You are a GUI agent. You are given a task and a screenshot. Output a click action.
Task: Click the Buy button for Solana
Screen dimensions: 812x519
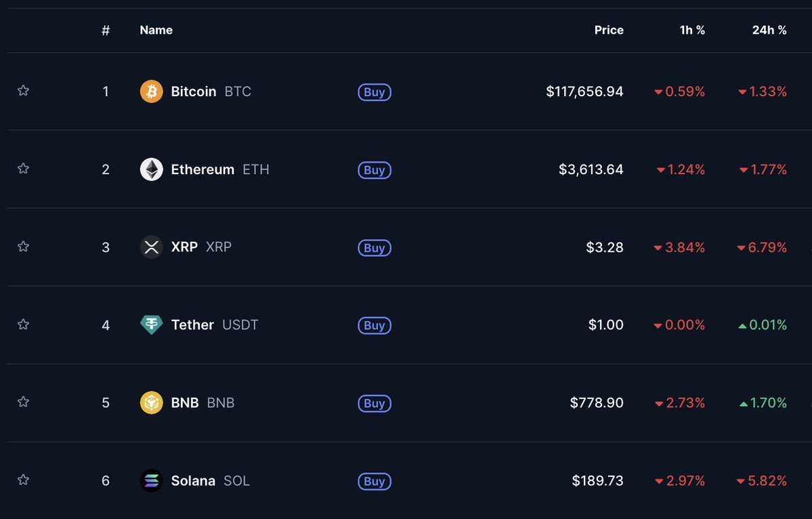[x=375, y=481]
